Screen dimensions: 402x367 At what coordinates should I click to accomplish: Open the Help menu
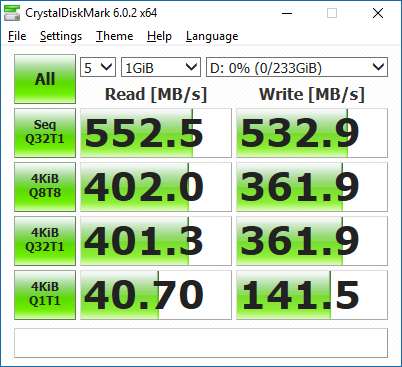(x=159, y=36)
